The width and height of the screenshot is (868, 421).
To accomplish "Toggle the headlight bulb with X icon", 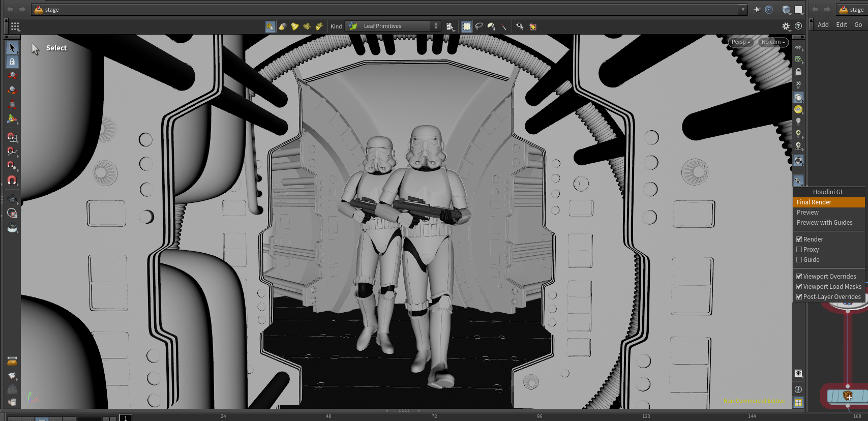I will point(798,84).
